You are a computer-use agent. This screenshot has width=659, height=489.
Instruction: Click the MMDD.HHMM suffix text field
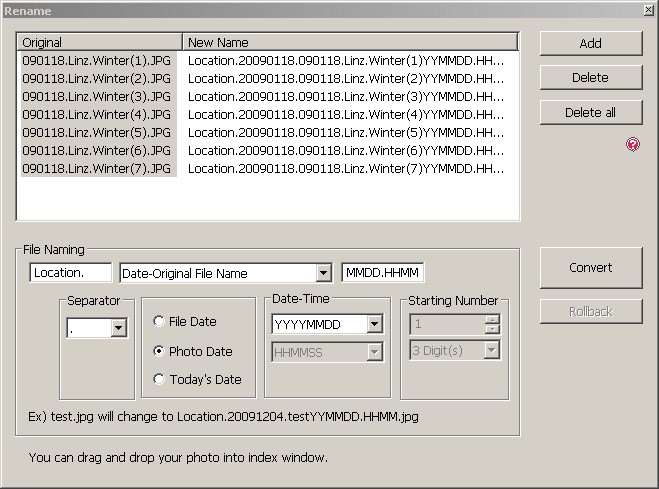(x=383, y=273)
